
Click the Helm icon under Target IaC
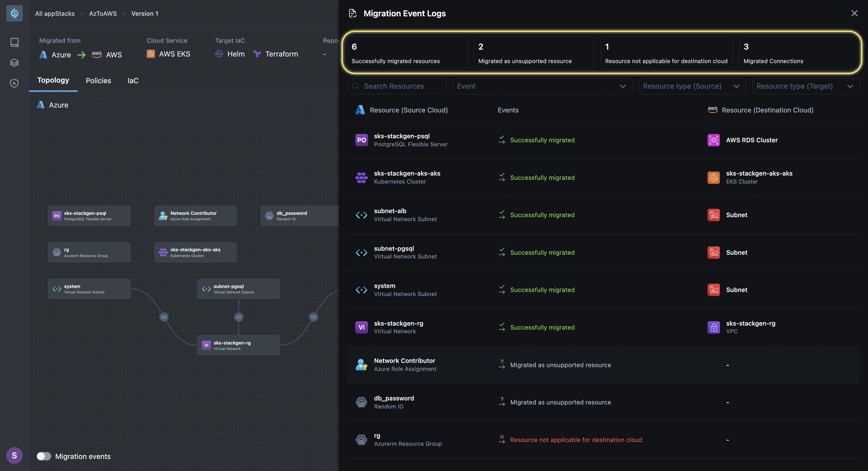[x=219, y=54]
